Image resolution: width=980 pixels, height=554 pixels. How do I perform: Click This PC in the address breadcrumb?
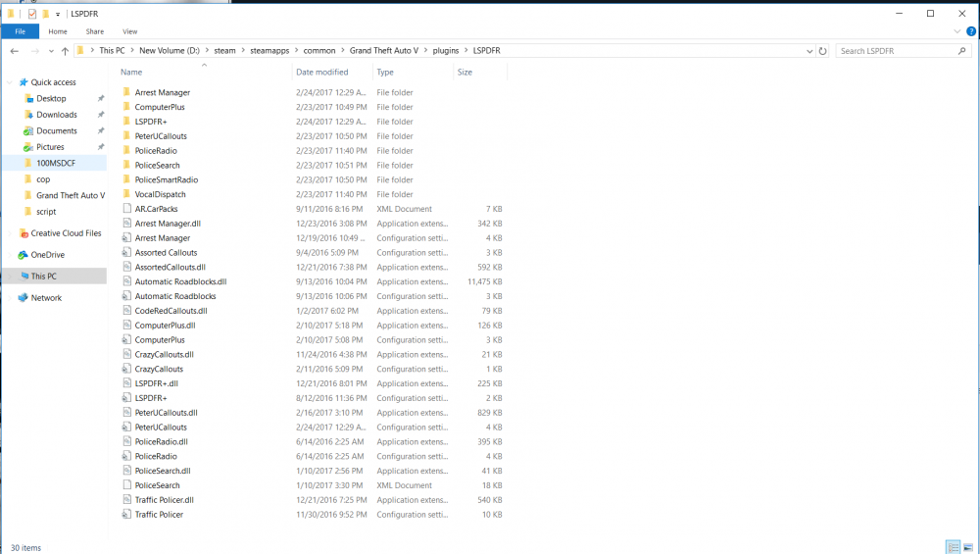[112, 51]
